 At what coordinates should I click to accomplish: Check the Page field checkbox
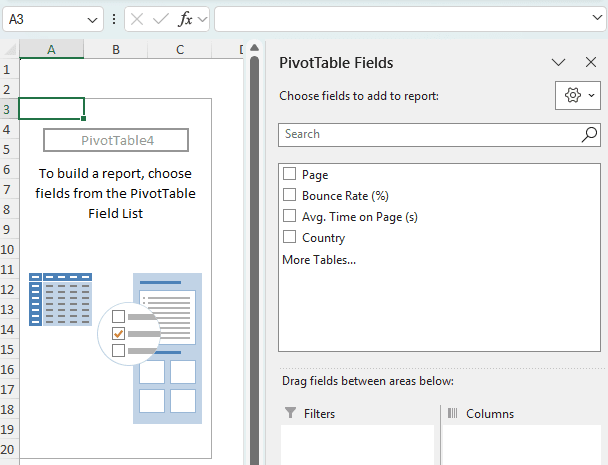tap(290, 174)
